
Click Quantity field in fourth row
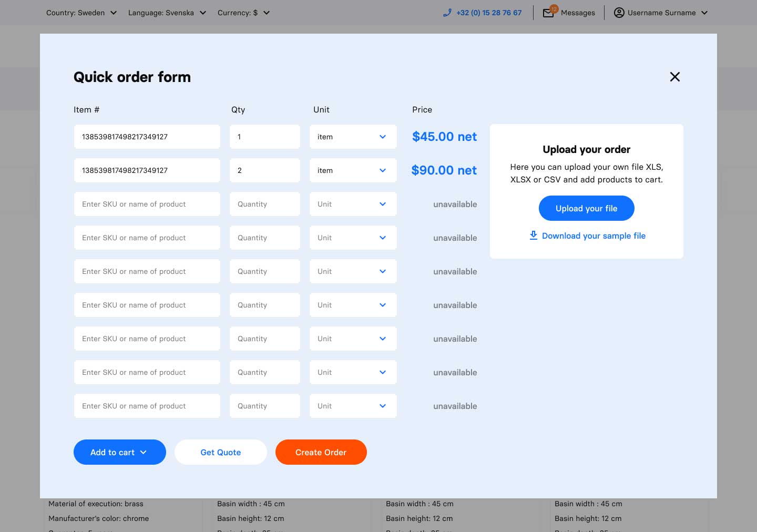(x=265, y=238)
